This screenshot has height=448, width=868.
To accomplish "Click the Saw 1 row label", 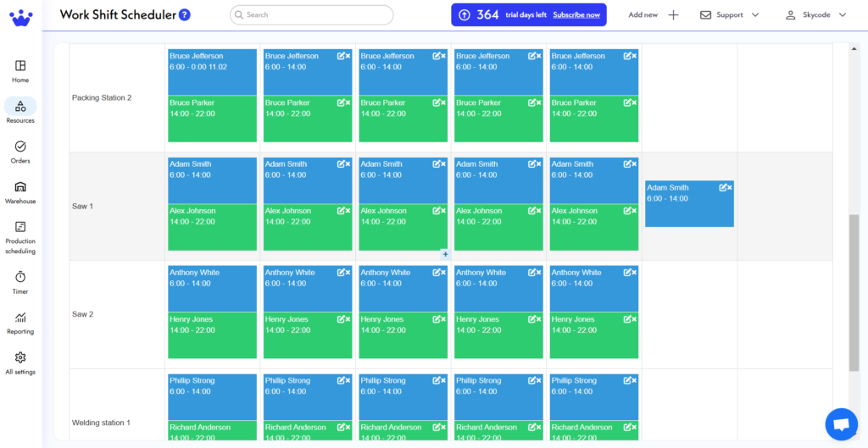I will [82, 207].
